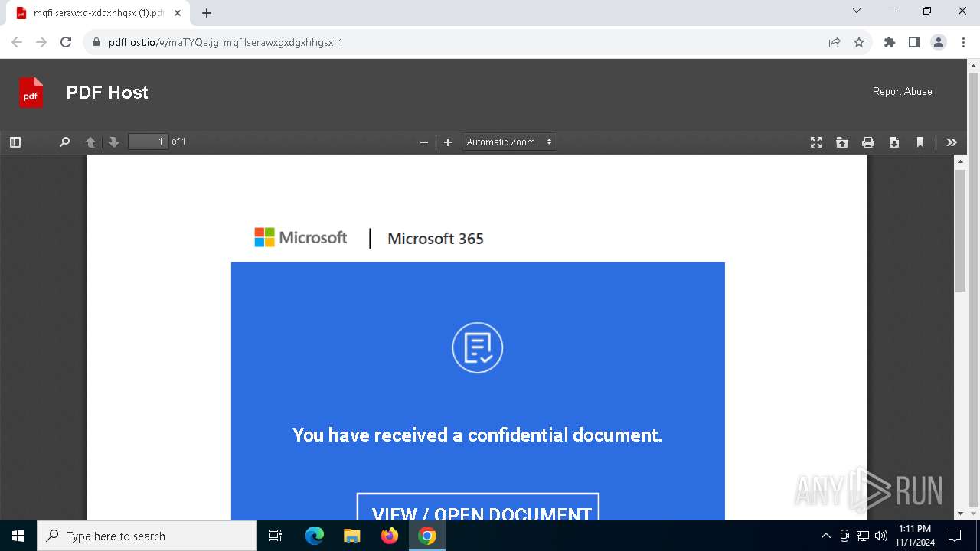Open Task View on taskbar
Image resolution: width=980 pixels, height=551 pixels.
[276, 536]
